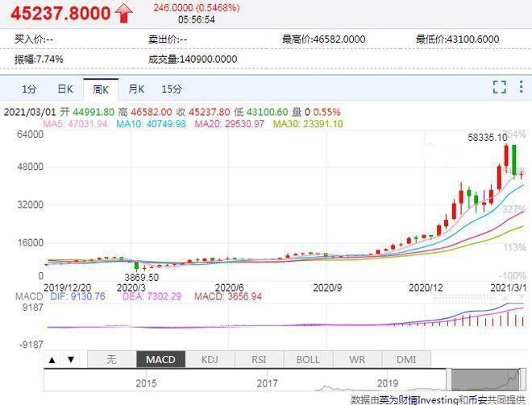Enable the KDJ indicator
The width and height of the screenshot is (532, 405).
click(x=210, y=359)
